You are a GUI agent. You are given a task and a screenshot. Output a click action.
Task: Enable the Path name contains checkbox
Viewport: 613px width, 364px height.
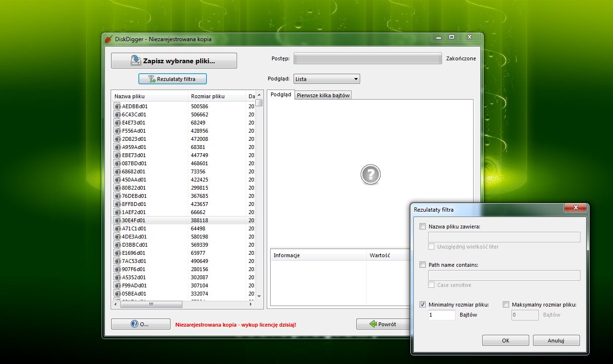coord(422,265)
